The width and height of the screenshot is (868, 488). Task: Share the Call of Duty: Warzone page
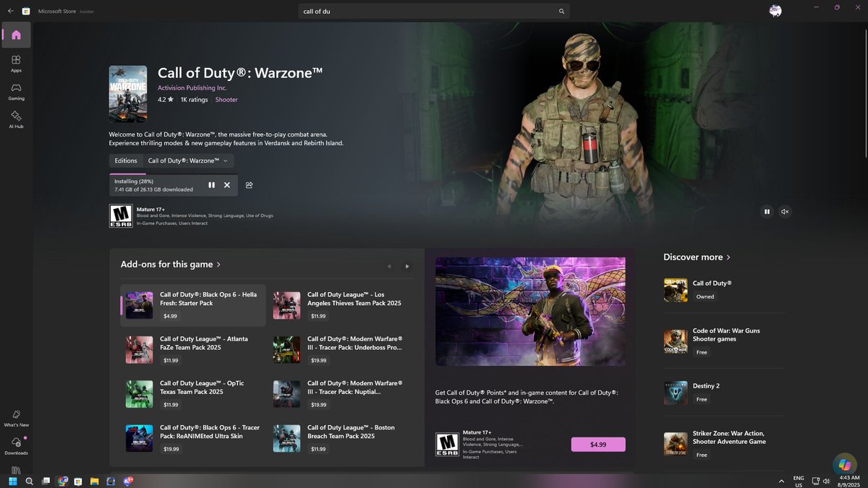tap(249, 185)
